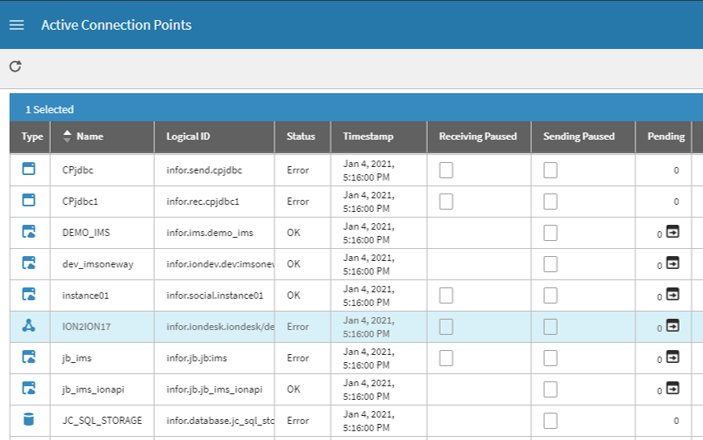Click the Logical ID column header
The image size is (703, 440).
188,136
